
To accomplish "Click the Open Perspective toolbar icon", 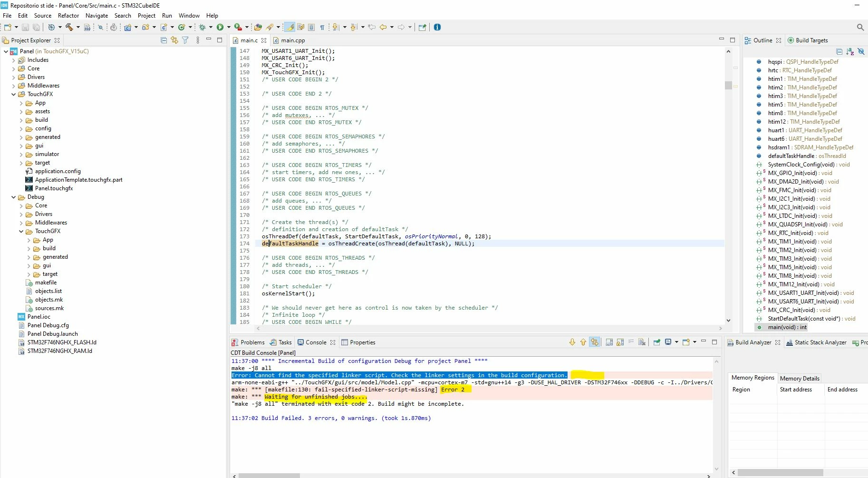I will 422,27.
